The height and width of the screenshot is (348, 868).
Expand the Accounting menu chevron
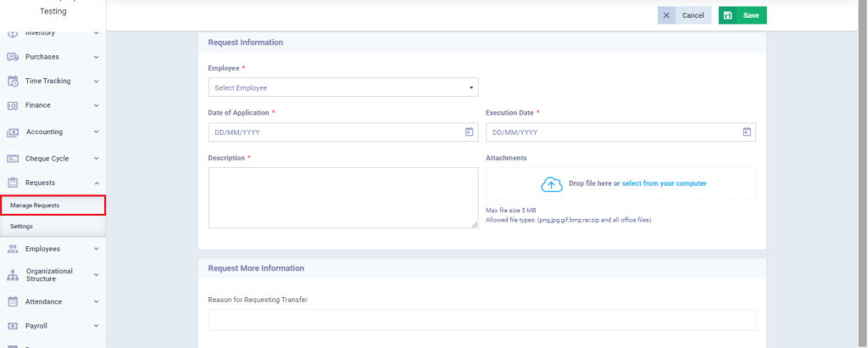coord(97,132)
